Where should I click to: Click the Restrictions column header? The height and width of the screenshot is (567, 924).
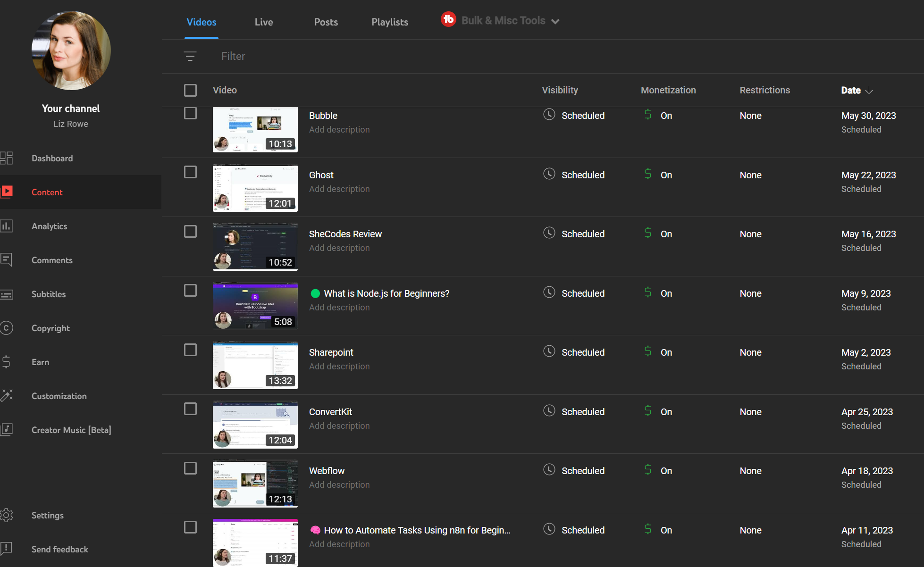pyautogui.click(x=764, y=90)
